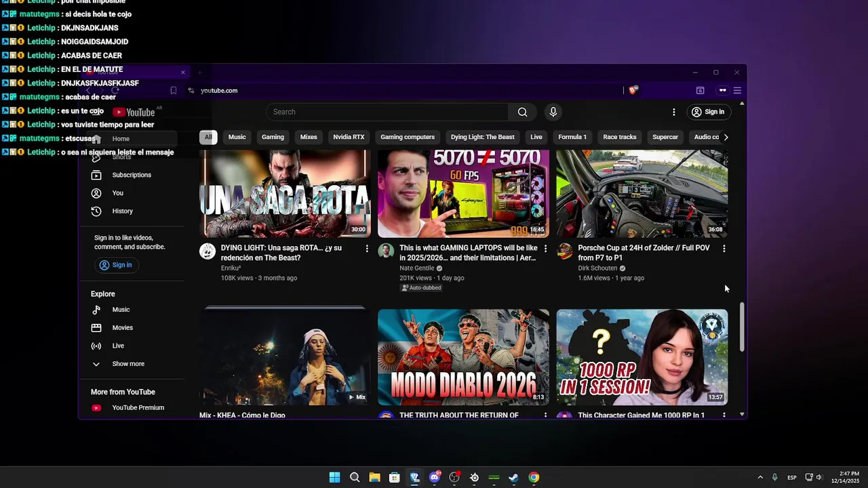Open 1000 RP IN 1 SESSION thumbnail
This screenshot has height=488, width=868.
pos(642,357)
